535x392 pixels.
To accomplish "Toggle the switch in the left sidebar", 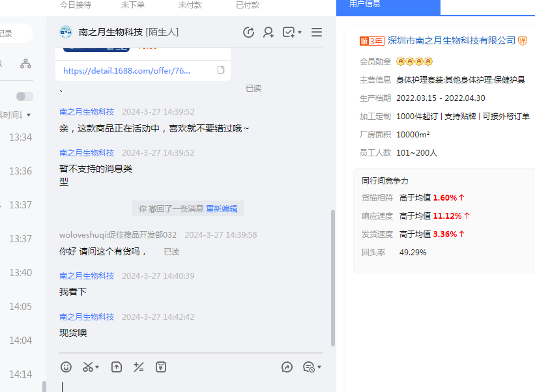I will tap(25, 96).
